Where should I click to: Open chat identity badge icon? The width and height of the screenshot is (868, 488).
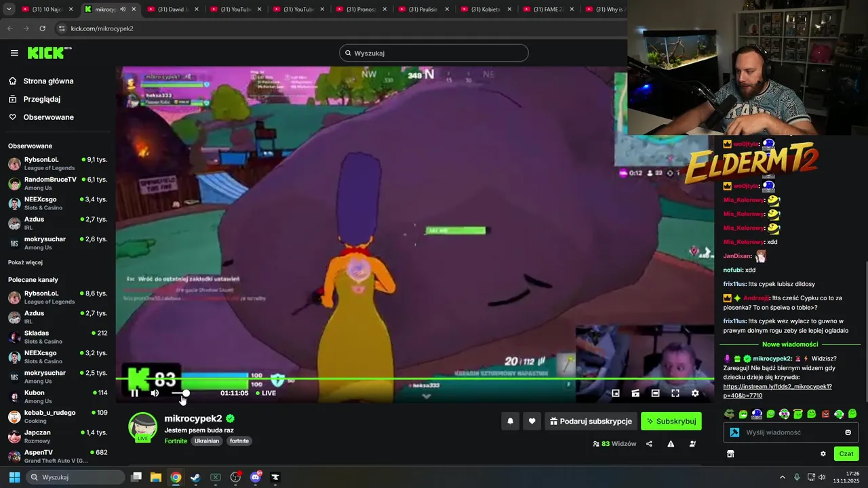pyautogui.click(x=734, y=432)
